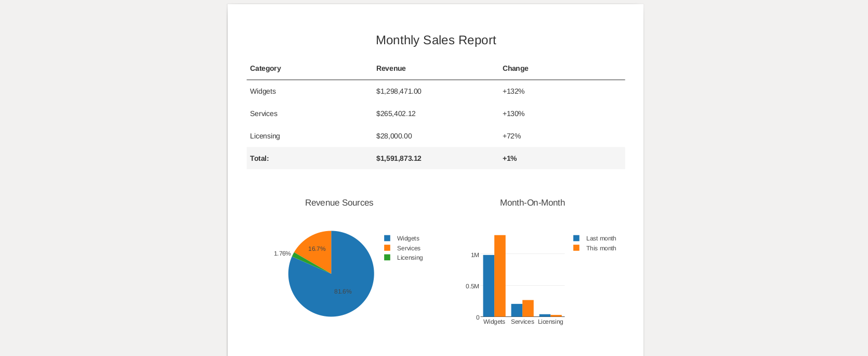
Task: Click the orange Services this-month bar
Action: [528, 308]
